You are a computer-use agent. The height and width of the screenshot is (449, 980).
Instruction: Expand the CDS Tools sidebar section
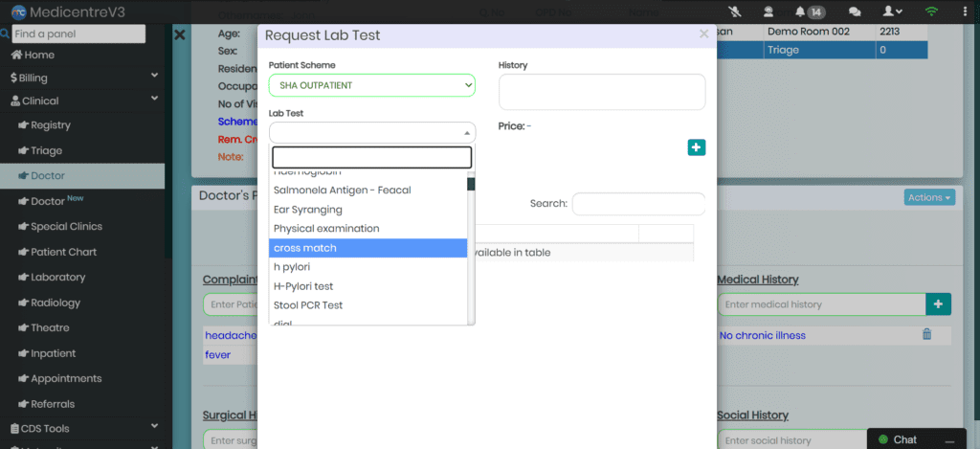point(82,428)
